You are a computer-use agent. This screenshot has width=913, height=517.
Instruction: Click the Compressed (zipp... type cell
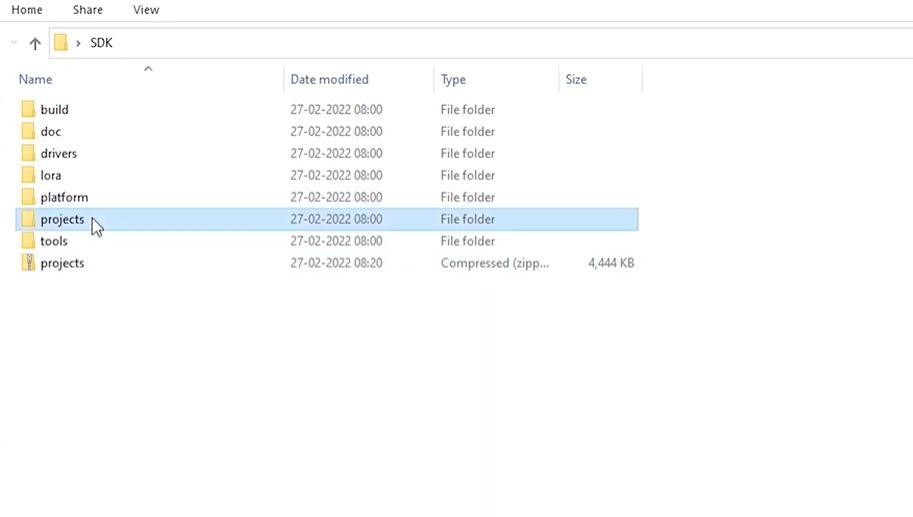point(494,263)
